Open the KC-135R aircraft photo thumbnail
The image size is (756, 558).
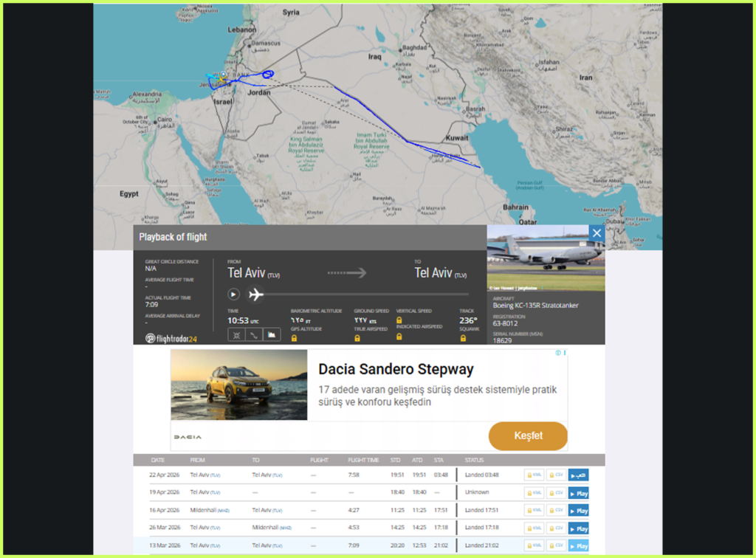[x=546, y=258]
